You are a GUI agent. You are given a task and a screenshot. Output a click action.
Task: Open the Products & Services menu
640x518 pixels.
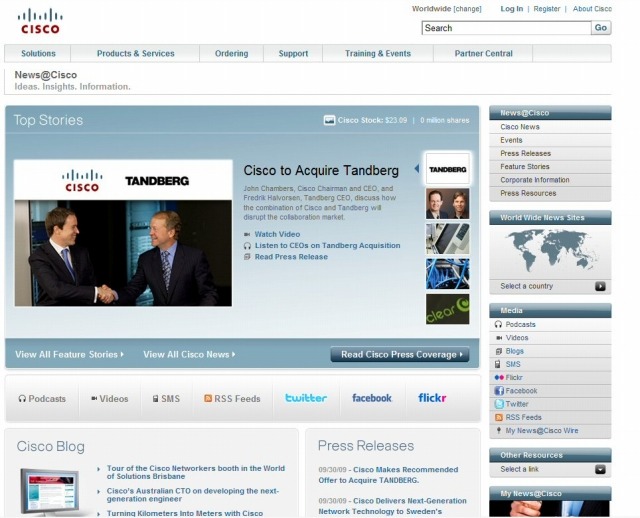click(136, 53)
